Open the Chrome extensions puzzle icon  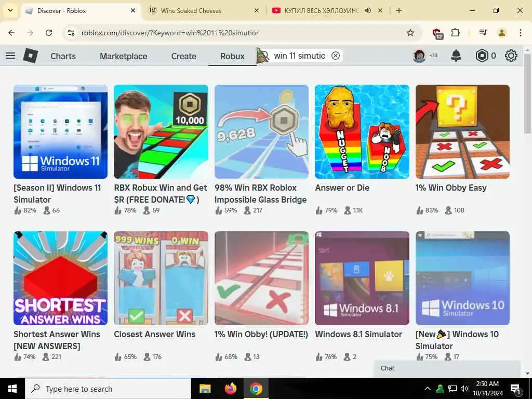click(455, 33)
